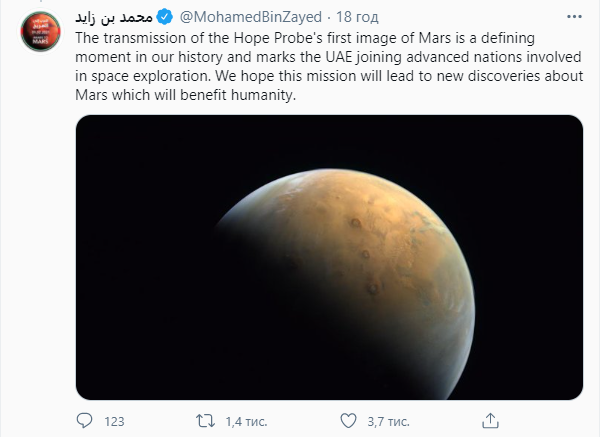Open the @MohamedBinZayed handle link
Image resolution: width=600 pixels, height=437 pixels.
(246, 19)
